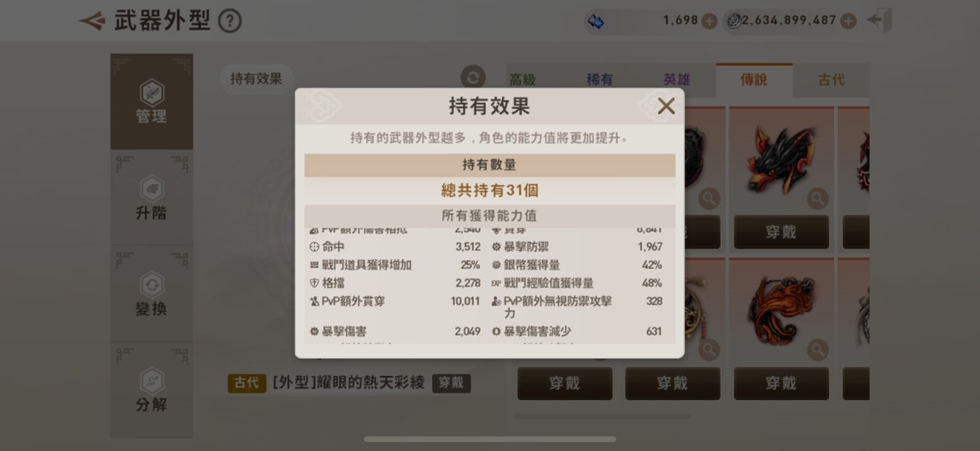The image size is (980, 451).
Task: Click the 持有效果 button behind the popup
Action: [257, 78]
